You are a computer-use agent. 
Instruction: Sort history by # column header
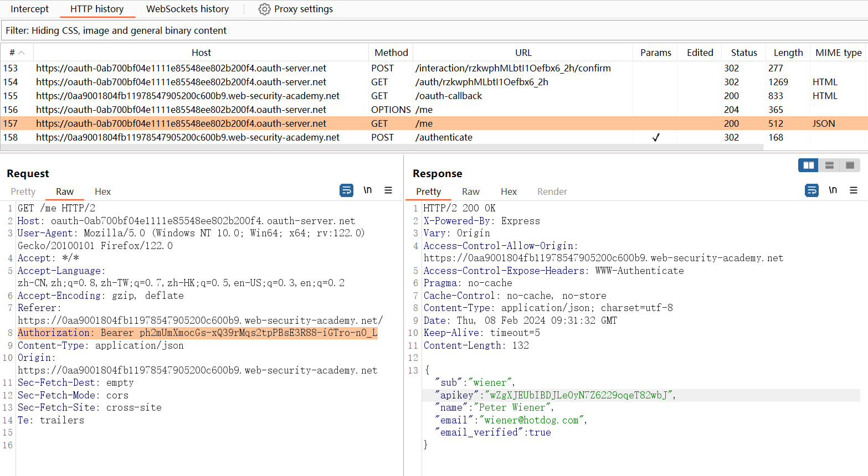[17, 53]
